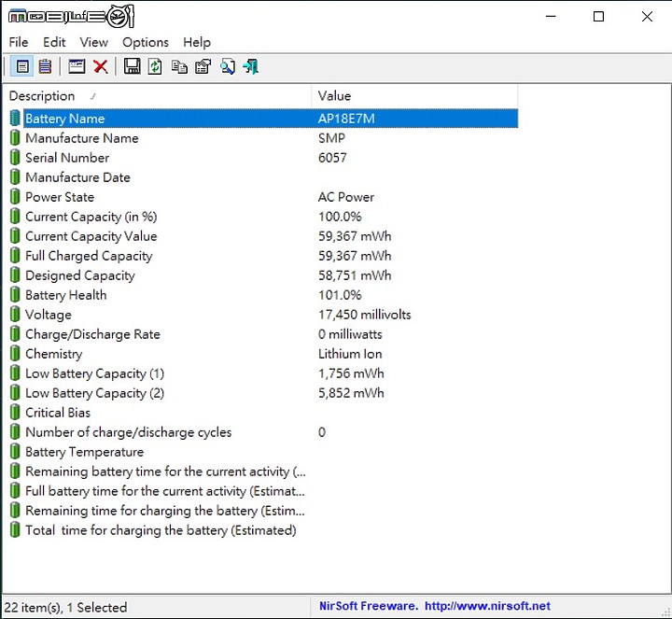The width and height of the screenshot is (672, 619).
Task: Open the Edit menu
Action: click(x=54, y=42)
